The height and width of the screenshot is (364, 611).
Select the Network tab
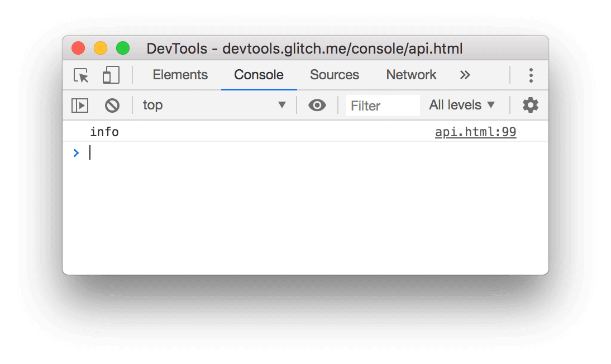point(411,75)
